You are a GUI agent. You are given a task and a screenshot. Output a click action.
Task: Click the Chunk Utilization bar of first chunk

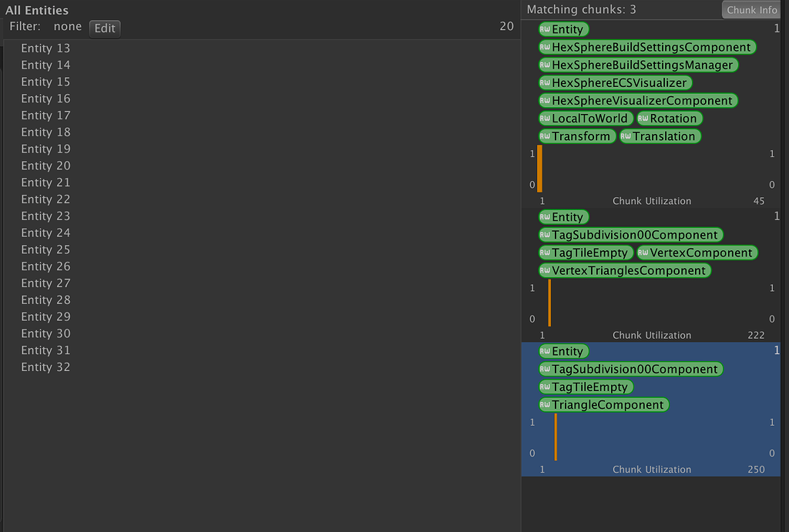click(541, 171)
